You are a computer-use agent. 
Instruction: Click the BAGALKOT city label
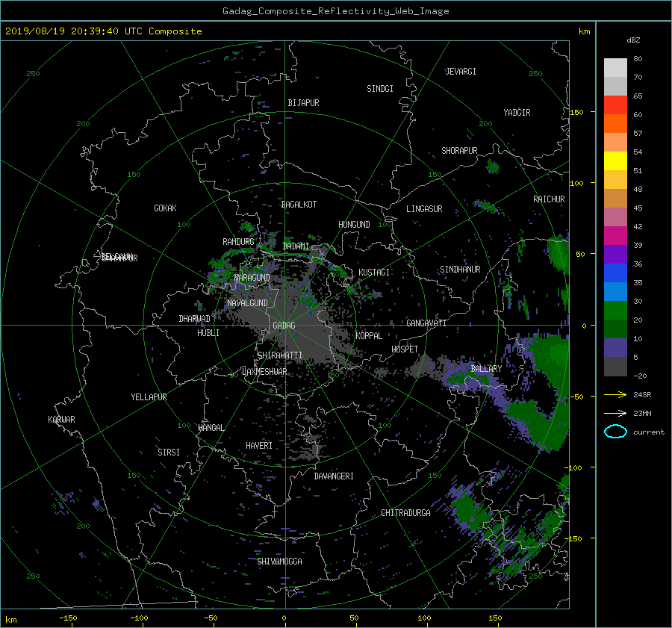point(299,205)
